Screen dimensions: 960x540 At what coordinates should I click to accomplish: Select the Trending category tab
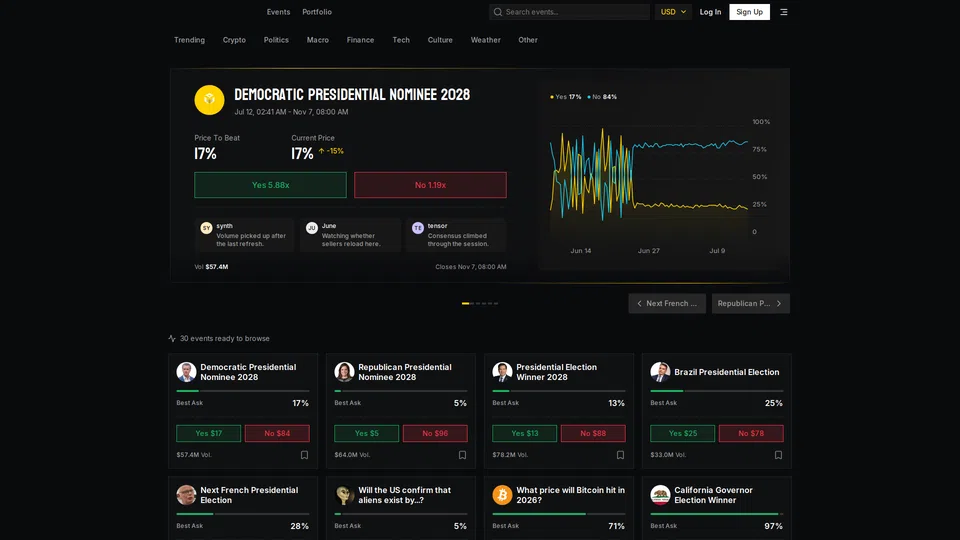click(x=189, y=40)
